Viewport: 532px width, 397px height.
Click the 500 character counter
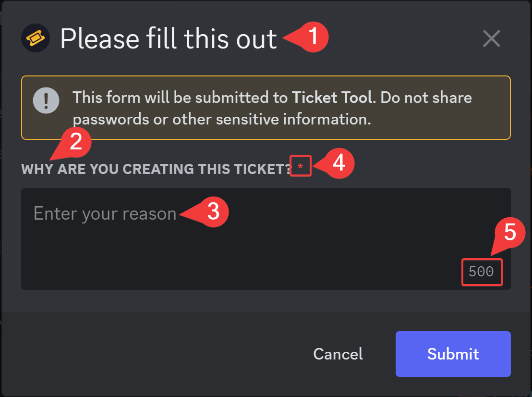point(482,272)
